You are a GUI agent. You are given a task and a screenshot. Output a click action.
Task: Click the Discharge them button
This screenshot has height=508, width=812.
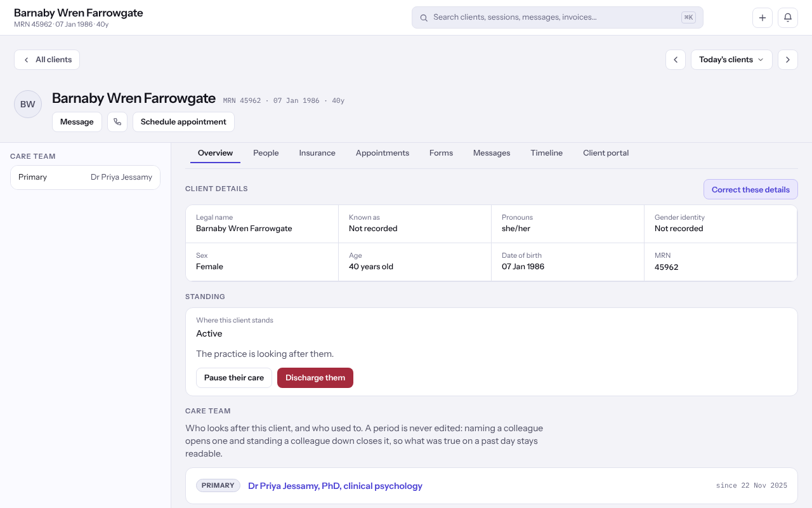click(x=315, y=378)
